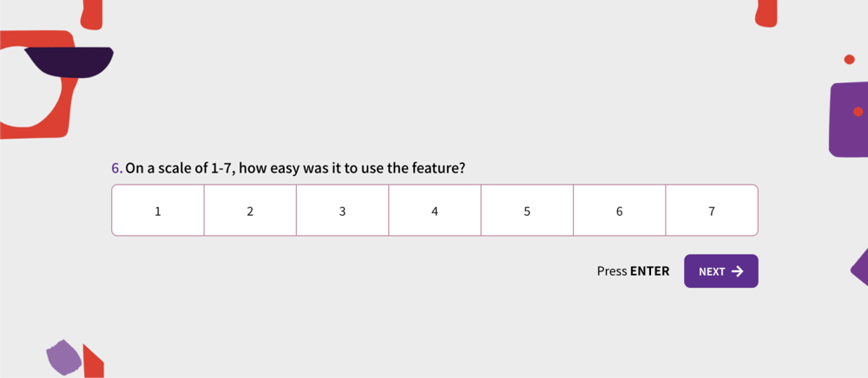Image resolution: width=868 pixels, height=378 pixels.
Task: Click the light purple blob at bottom left
Action: coord(64,357)
